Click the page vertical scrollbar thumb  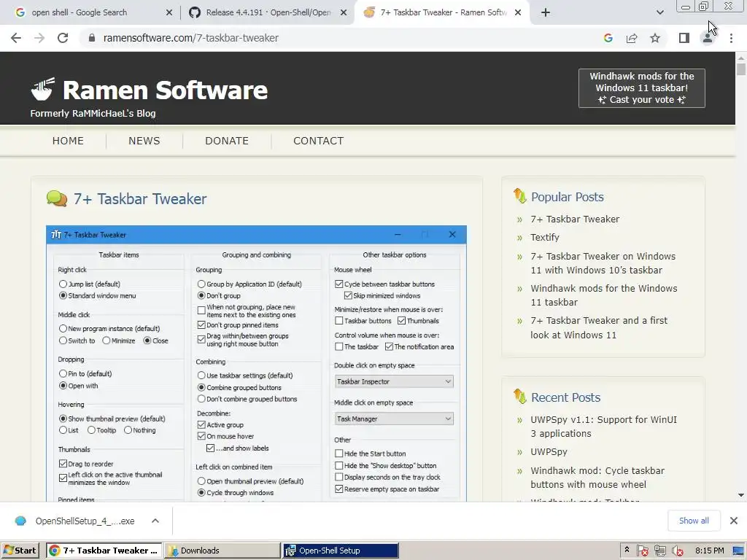click(x=741, y=69)
